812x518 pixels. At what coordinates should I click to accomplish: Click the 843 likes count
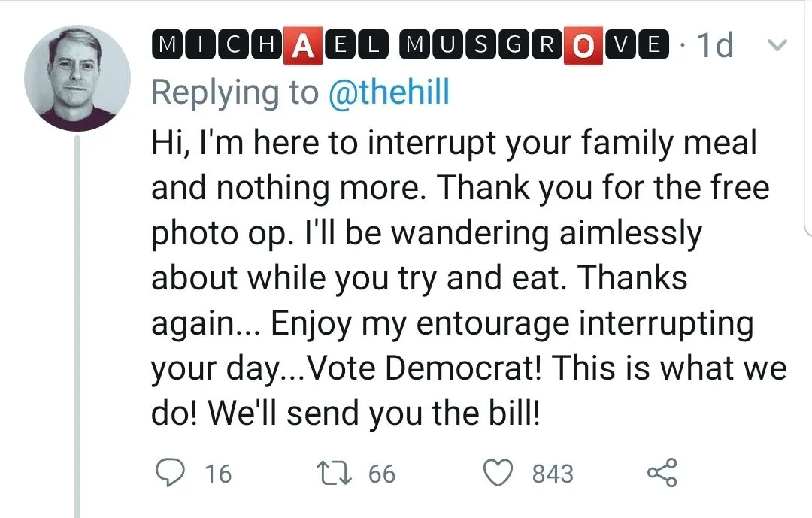pos(553,474)
